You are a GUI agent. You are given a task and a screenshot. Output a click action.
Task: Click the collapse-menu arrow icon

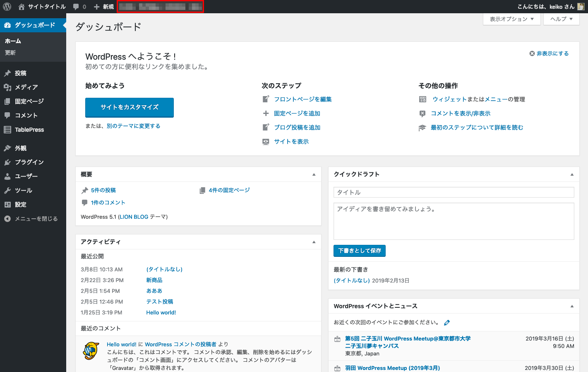(7, 219)
